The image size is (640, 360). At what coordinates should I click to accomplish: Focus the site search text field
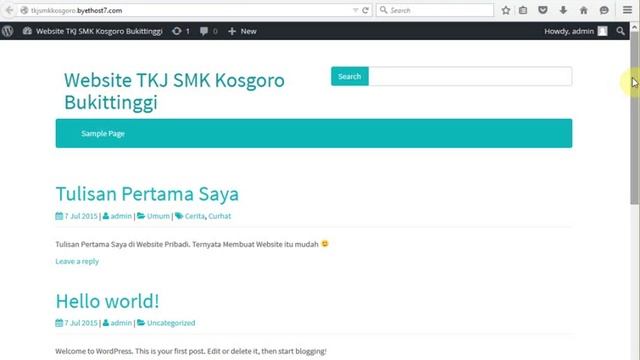click(470, 76)
